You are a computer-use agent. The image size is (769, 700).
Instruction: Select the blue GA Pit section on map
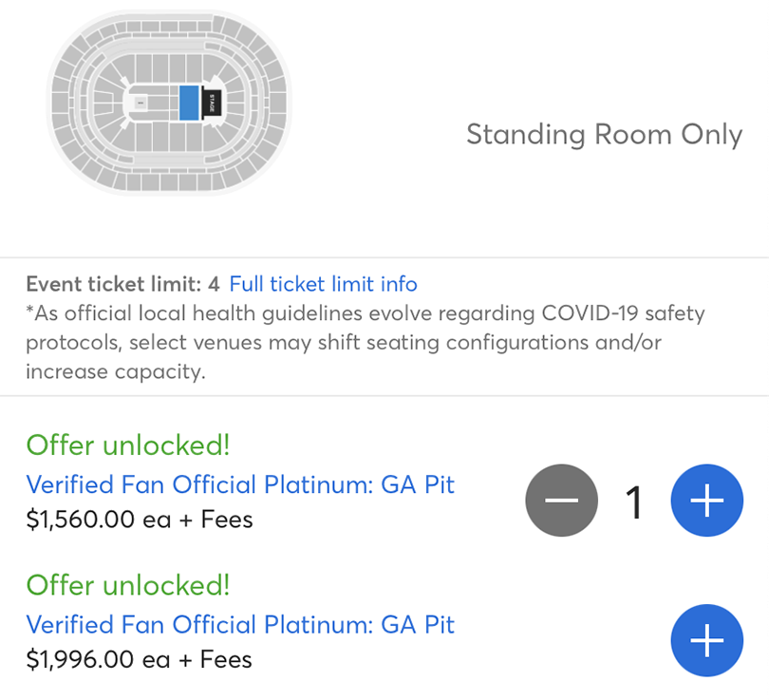pos(189,103)
